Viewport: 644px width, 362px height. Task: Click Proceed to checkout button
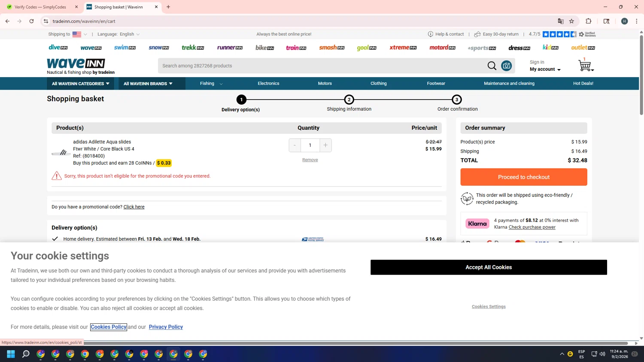coord(523,177)
